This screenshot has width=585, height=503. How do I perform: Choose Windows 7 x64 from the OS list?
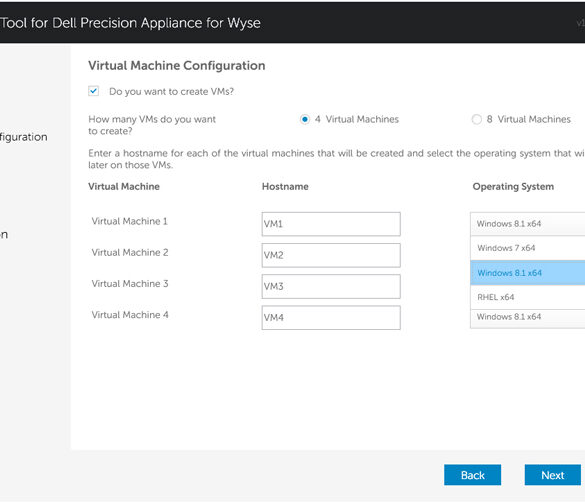tap(528, 248)
